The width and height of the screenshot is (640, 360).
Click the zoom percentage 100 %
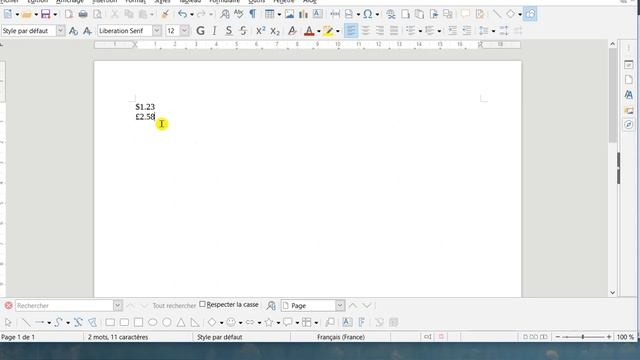[x=625, y=337]
